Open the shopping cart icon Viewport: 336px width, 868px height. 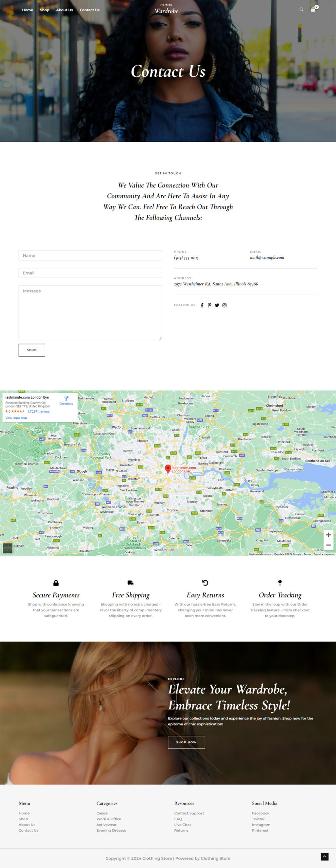click(313, 9)
